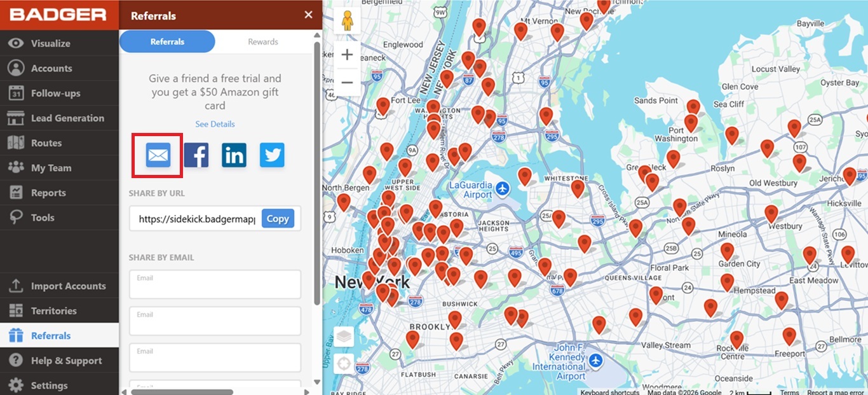
Task: Click the Territories grid icon
Action: (x=16, y=310)
